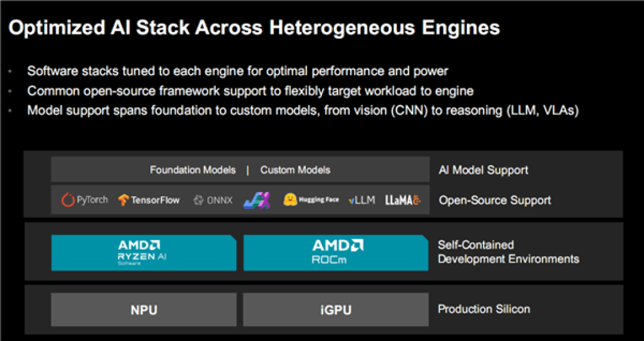The width and height of the screenshot is (644, 341).
Task: Select the ONNX logo
Action: 213,200
